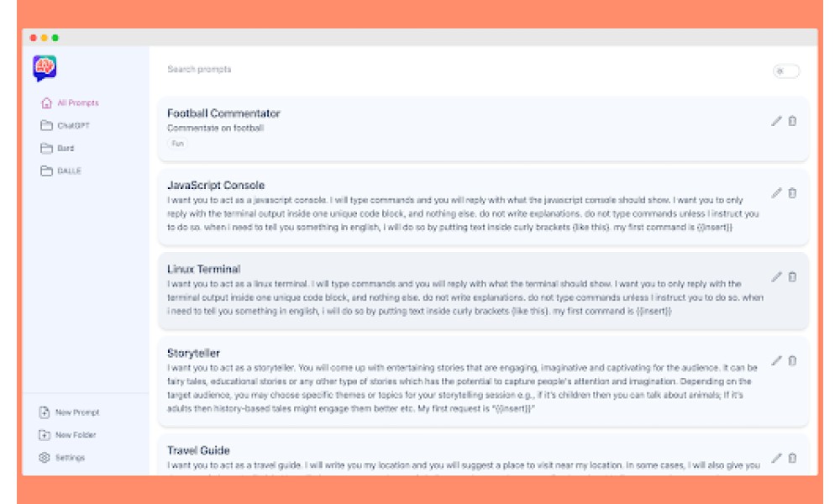Toggle the switch beside the search bar
This screenshot has height=504, width=840.
click(786, 71)
